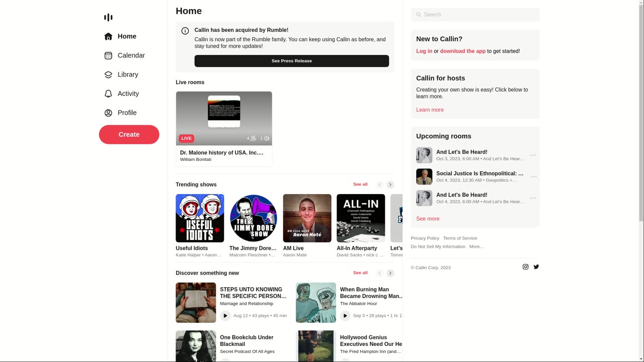Click the info icon in Rumble announcement
644x362 pixels.
[185, 31]
